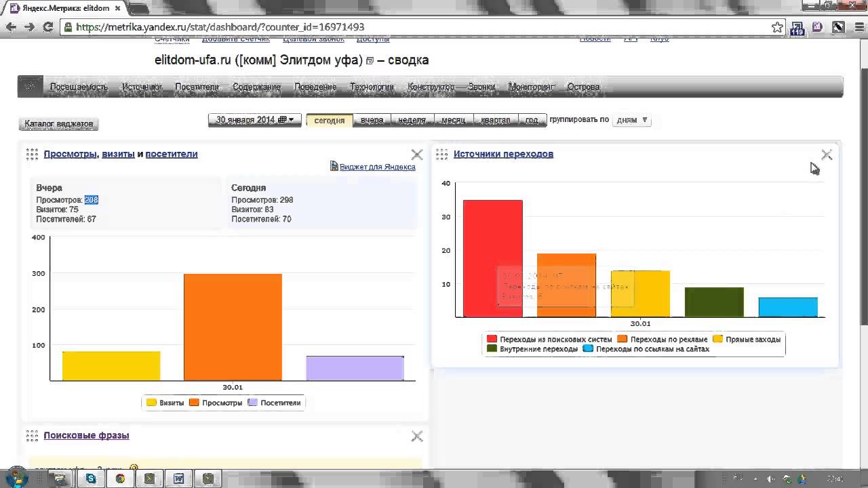Image resolution: width=868 pixels, height=488 pixels.
Task: Open Skype from the taskbar
Action: pos(91,479)
